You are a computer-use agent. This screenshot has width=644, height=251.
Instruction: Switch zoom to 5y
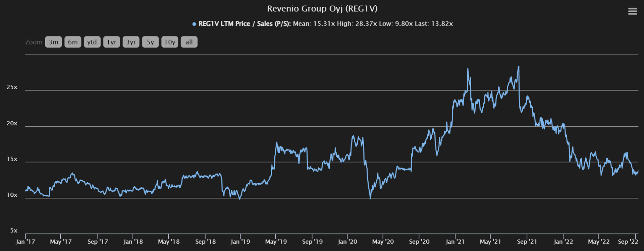150,42
